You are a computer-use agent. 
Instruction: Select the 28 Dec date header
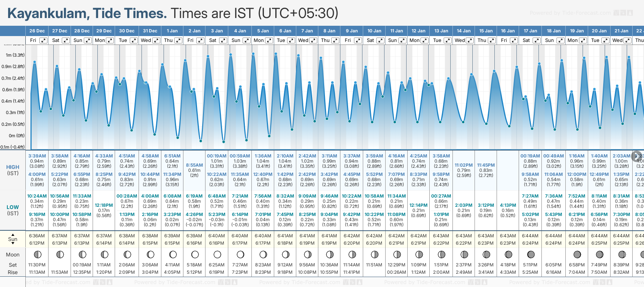[x=82, y=31]
